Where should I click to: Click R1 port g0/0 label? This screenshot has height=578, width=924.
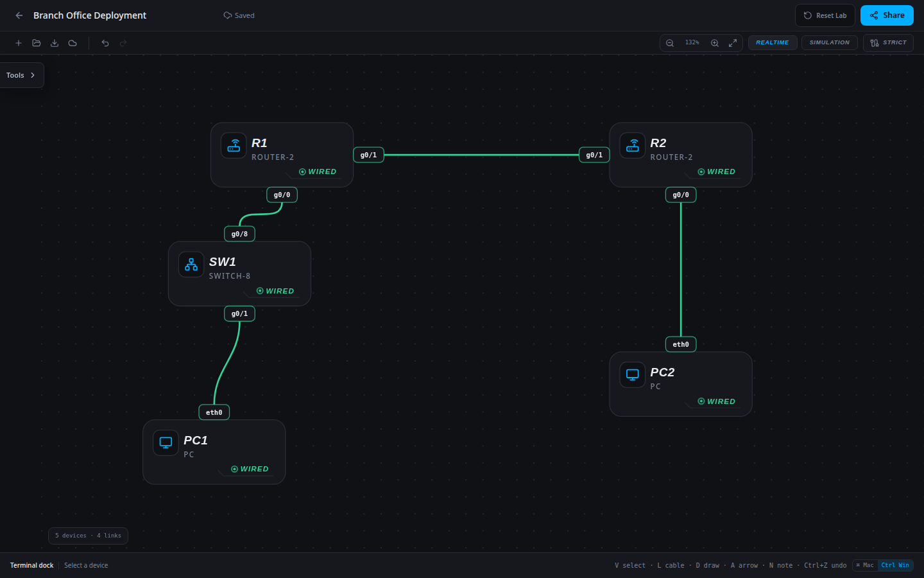(282, 195)
